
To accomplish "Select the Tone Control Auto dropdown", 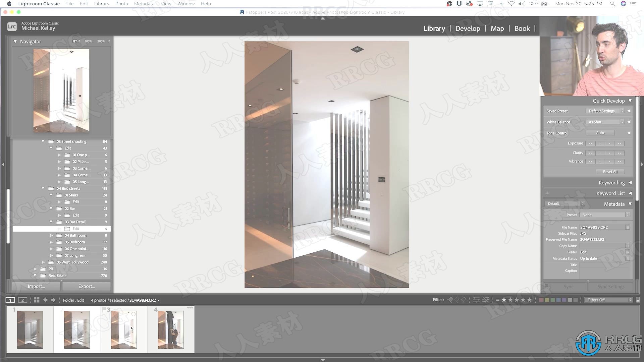I will 599,133.
